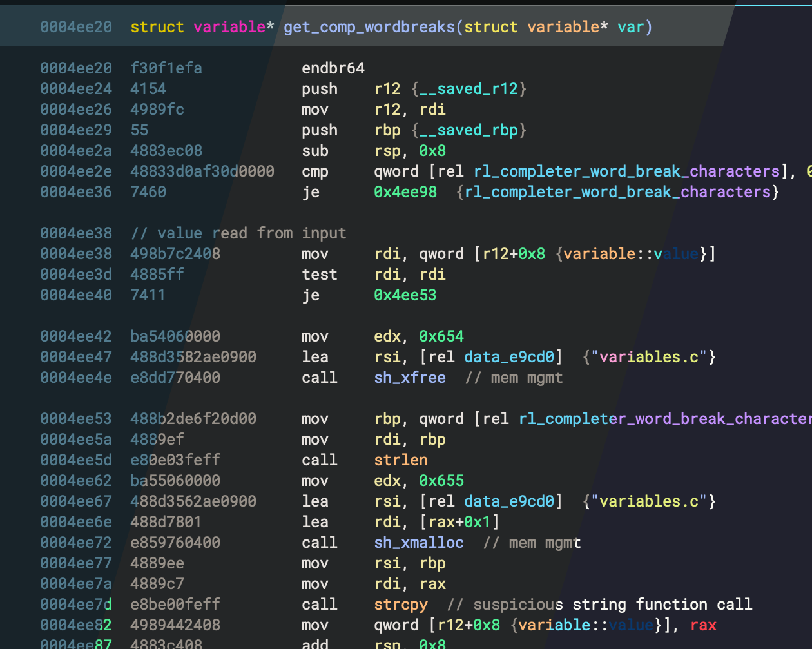This screenshot has width=812, height=649.
Task: Follow the sh_xfree call target
Action: (410, 378)
